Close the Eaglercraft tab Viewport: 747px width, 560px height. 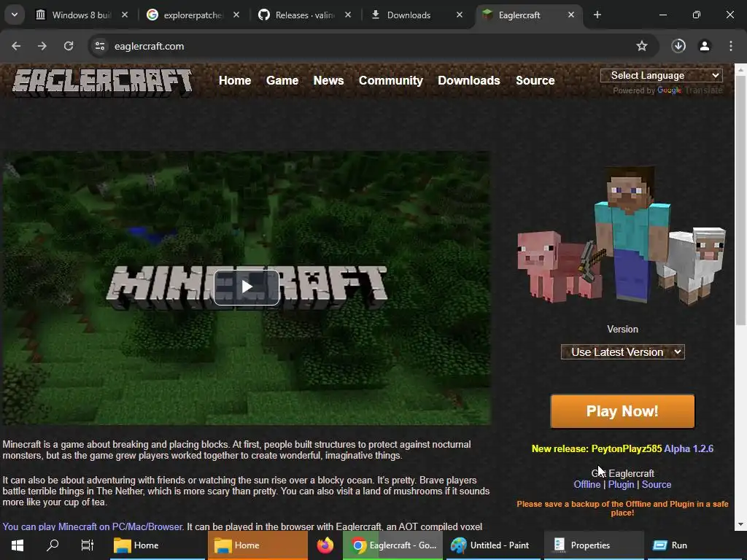[570, 15]
